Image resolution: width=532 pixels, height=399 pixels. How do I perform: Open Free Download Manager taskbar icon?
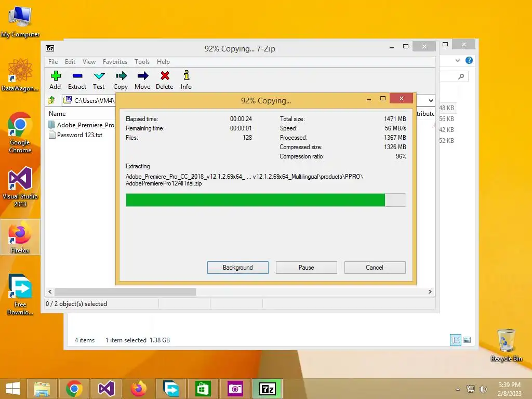coord(170,389)
